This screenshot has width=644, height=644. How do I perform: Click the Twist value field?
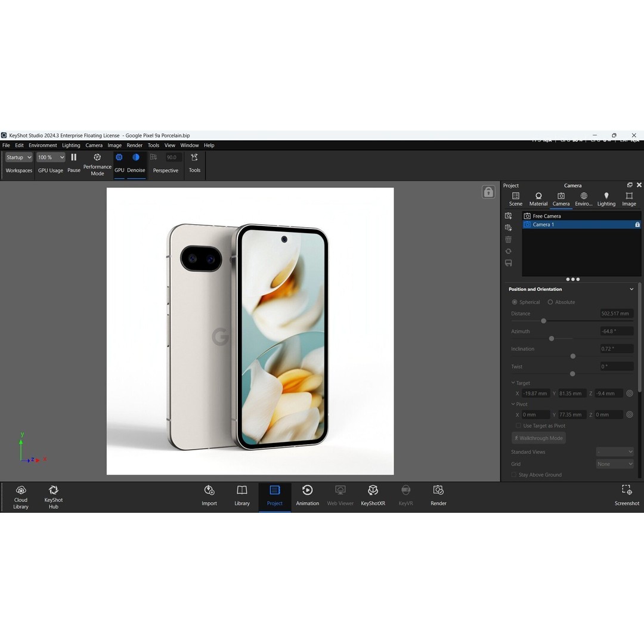click(x=617, y=366)
